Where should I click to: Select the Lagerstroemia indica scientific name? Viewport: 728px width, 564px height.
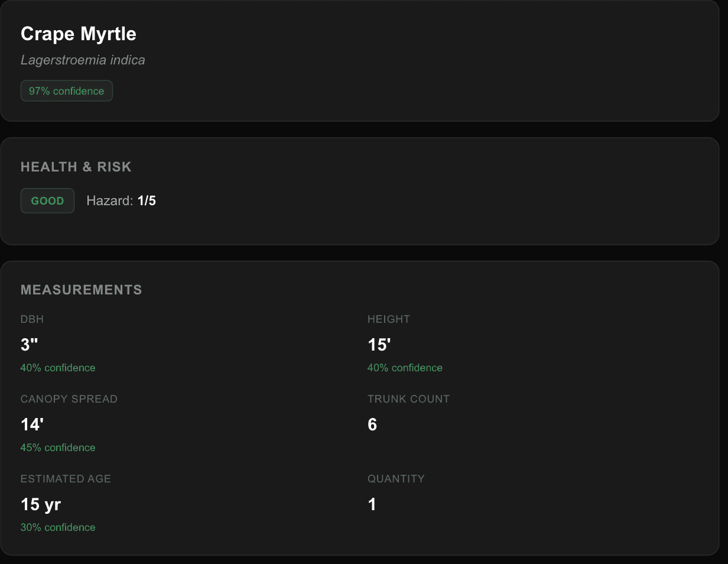click(83, 60)
